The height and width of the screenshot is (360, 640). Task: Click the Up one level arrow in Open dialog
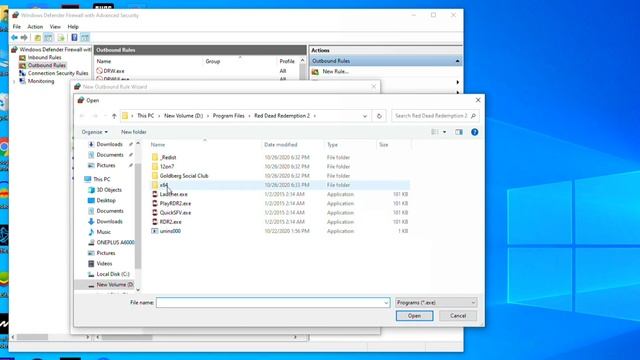pyautogui.click(x=114, y=116)
